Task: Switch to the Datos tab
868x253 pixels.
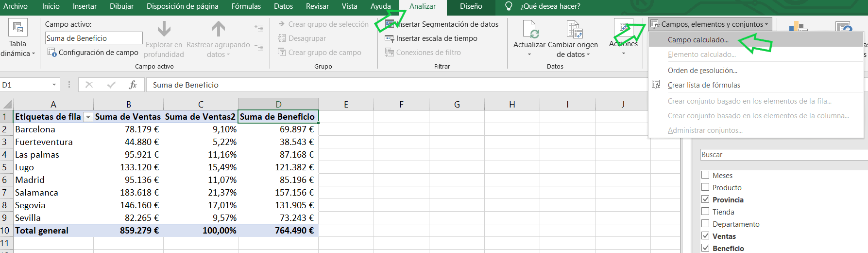Action: tap(283, 6)
